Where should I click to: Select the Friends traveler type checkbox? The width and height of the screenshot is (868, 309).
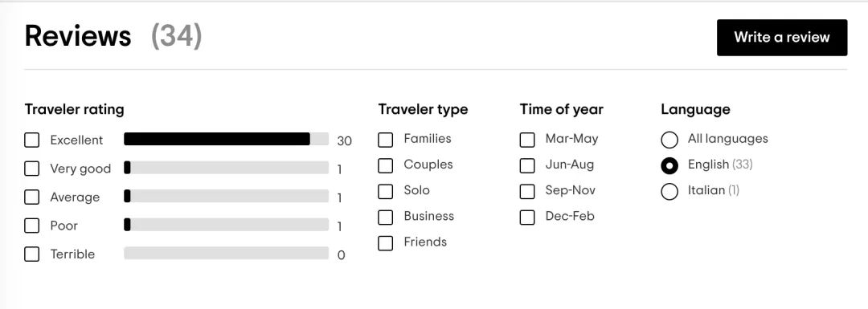coord(385,243)
